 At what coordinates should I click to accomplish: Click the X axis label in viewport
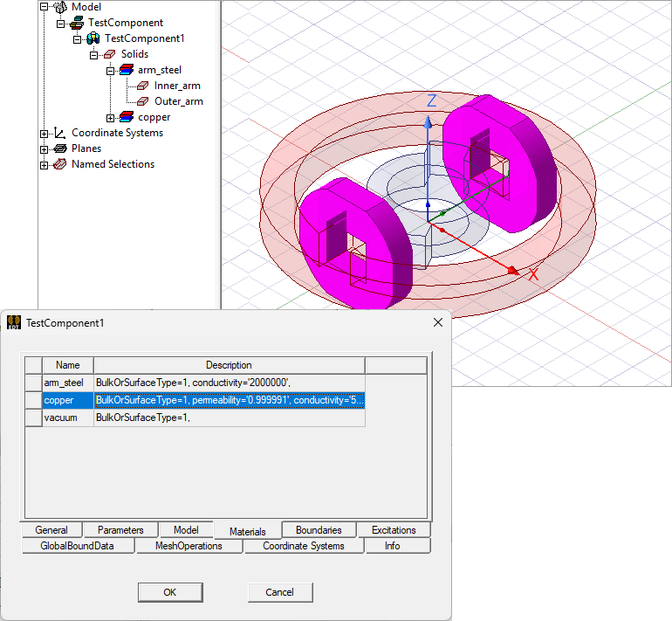pos(533,274)
